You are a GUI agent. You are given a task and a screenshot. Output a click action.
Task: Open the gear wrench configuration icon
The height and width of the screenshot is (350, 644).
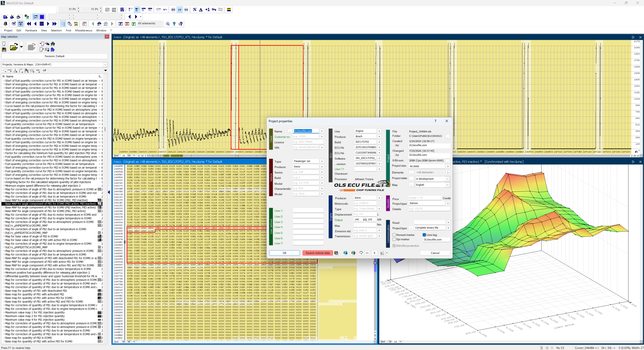tap(168, 24)
